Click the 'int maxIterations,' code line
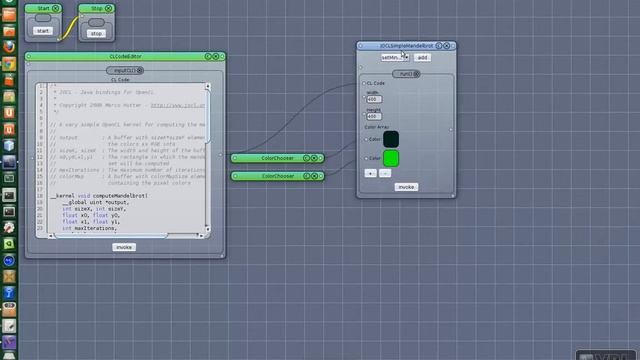Image resolution: width=640 pixels, height=360 pixels. [89, 228]
